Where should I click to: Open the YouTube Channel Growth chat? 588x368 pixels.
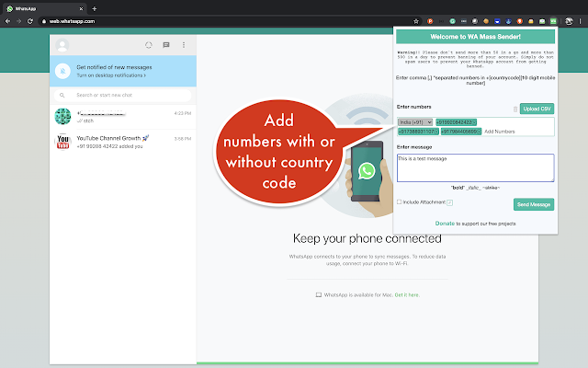coord(123,142)
